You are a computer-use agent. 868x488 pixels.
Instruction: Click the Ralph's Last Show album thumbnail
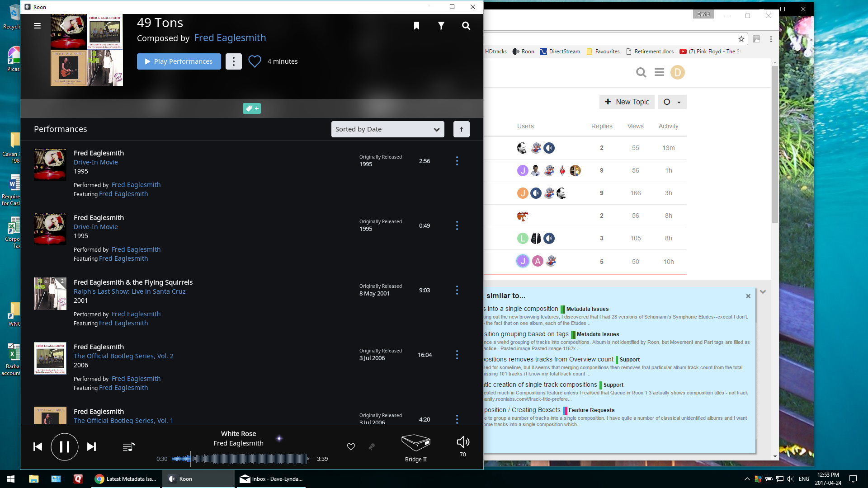50,294
